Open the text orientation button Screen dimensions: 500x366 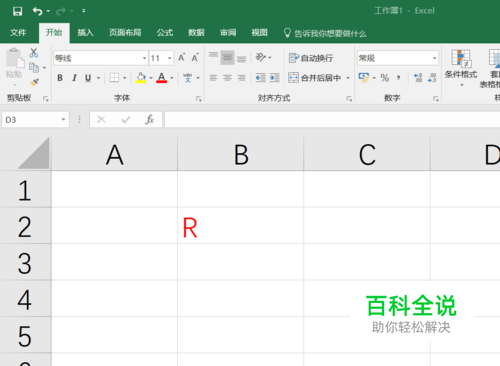(261, 57)
